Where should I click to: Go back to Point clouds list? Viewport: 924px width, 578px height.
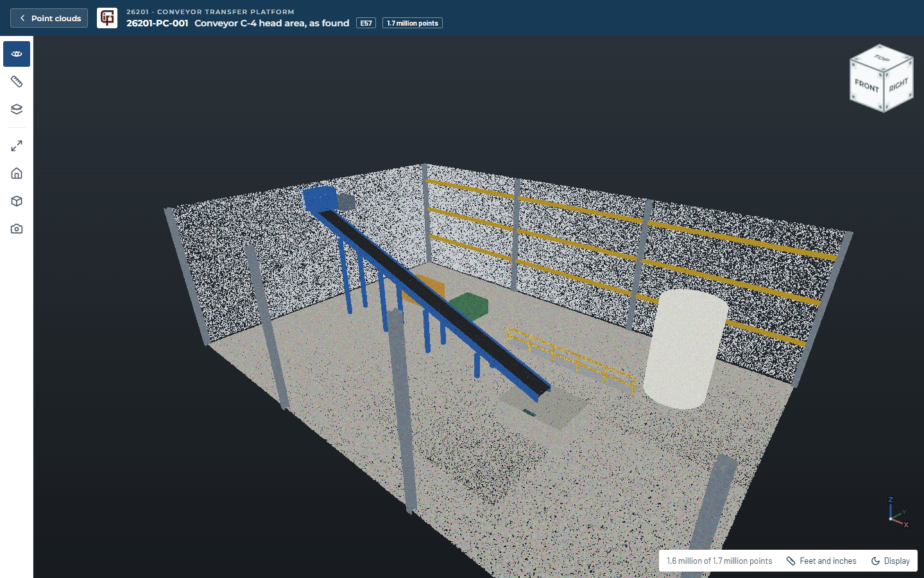[x=49, y=18]
